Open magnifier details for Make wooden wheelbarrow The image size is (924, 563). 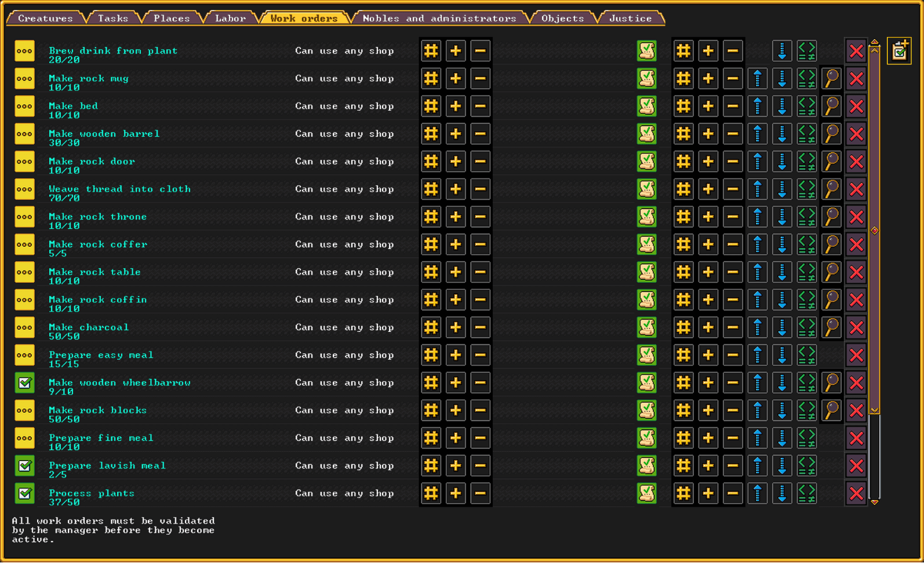(831, 383)
